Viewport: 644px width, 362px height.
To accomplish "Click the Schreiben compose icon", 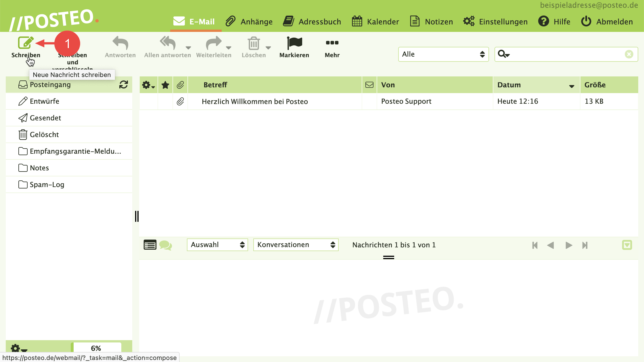I will point(26,43).
